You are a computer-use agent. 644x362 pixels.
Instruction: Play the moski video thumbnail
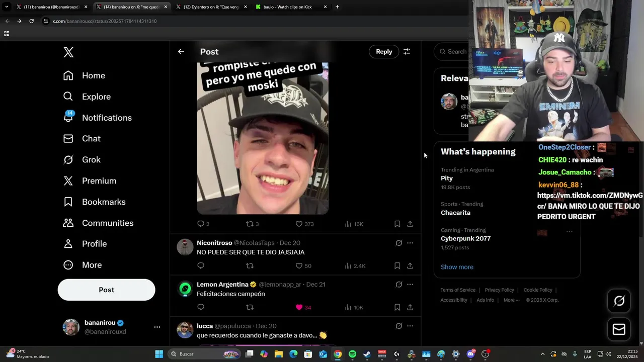pos(263,138)
